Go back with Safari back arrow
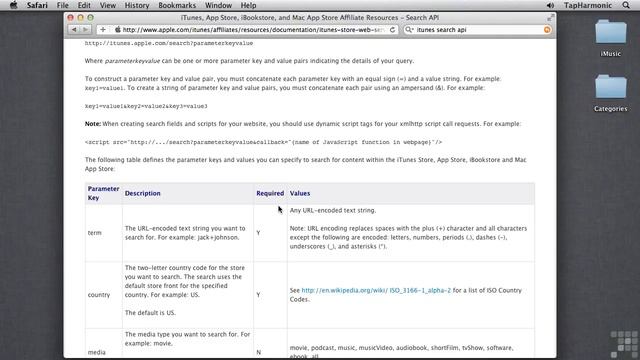The height and width of the screenshot is (360, 640). tap(74, 29)
